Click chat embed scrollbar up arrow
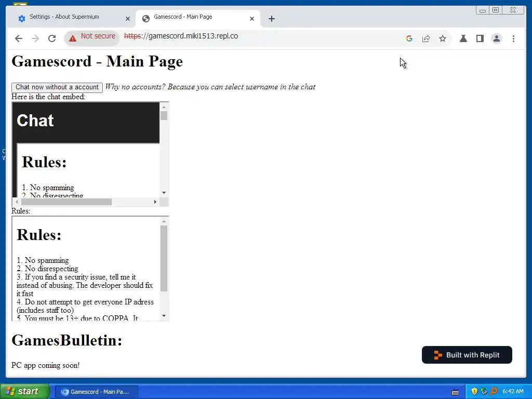This screenshot has height=399, width=532. 164,107
